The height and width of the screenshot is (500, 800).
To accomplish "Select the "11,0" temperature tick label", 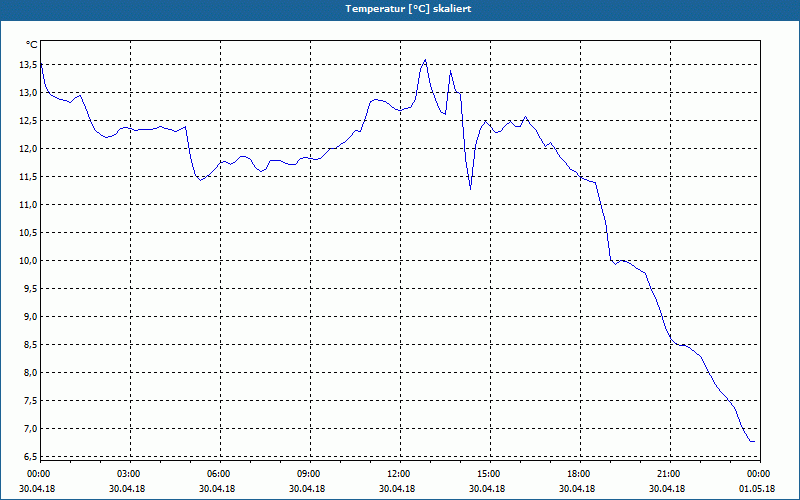I will pos(29,205).
